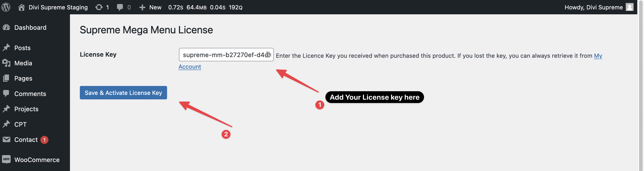Click the comments bubble icon in admin bar

click(120, 7)
